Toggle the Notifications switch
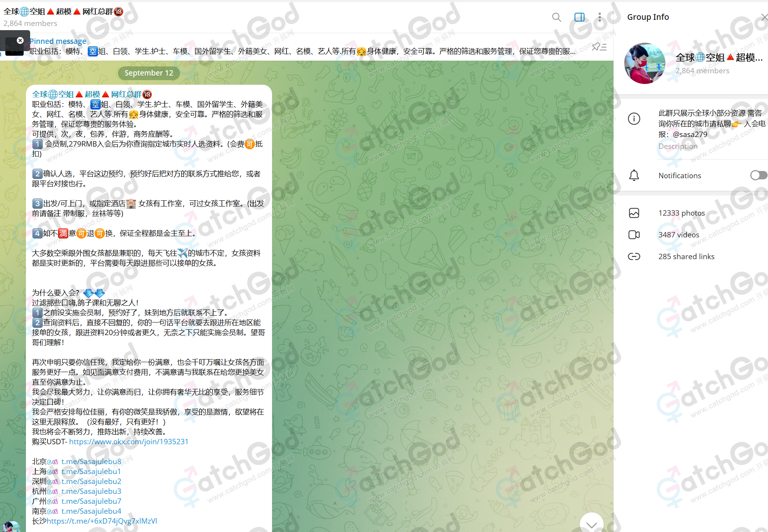 pos(758,175)
